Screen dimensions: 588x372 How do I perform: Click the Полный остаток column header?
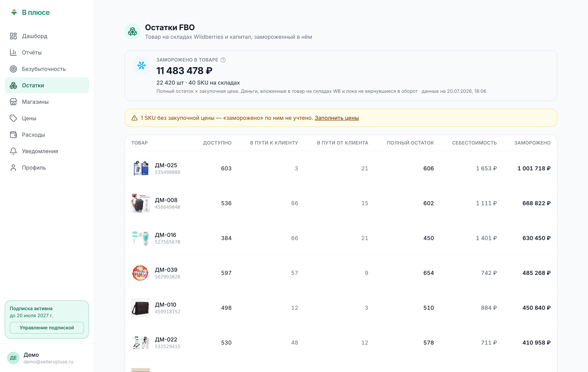pyautogui.click(x=410, y=143)
